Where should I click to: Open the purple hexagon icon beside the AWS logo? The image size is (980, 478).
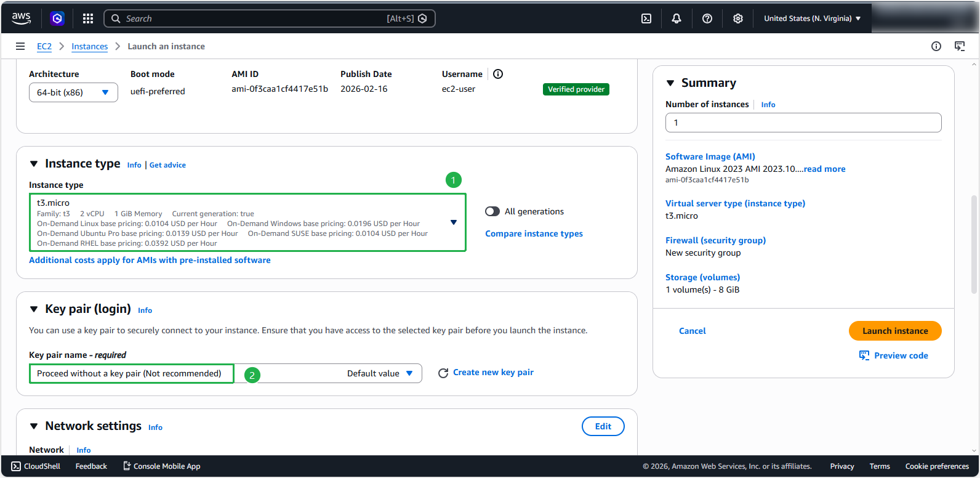click(57, 18)
